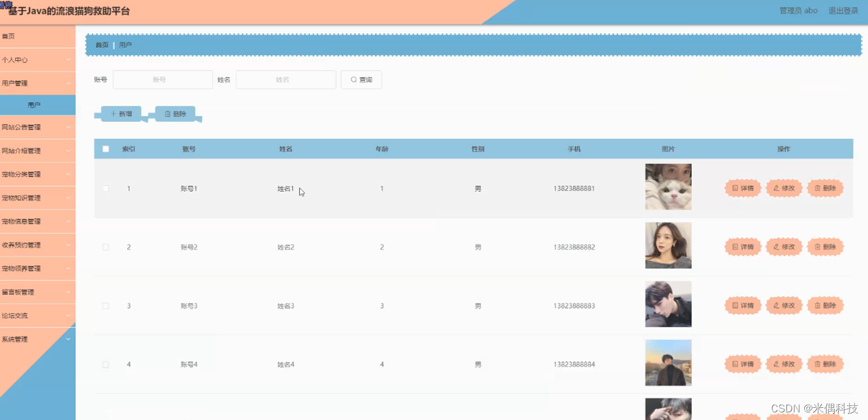
Task: Open 详情 for the 账号1 row
Action: coord(742,188)
